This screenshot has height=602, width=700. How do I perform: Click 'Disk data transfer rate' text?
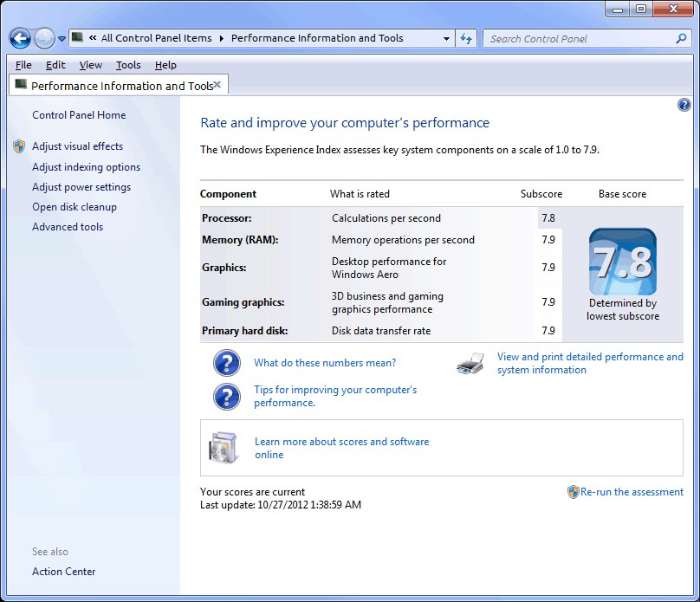pyautogui.click(x=381, y=331)
